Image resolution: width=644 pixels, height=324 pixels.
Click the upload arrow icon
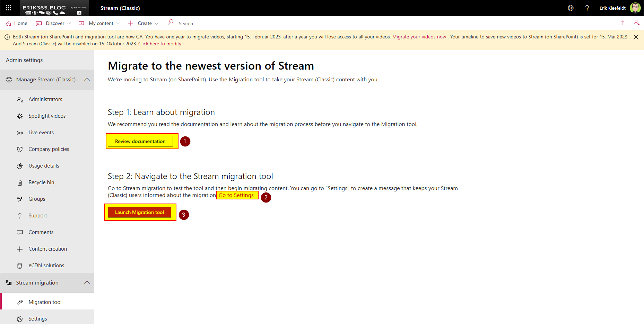click(x=623, y=23)
